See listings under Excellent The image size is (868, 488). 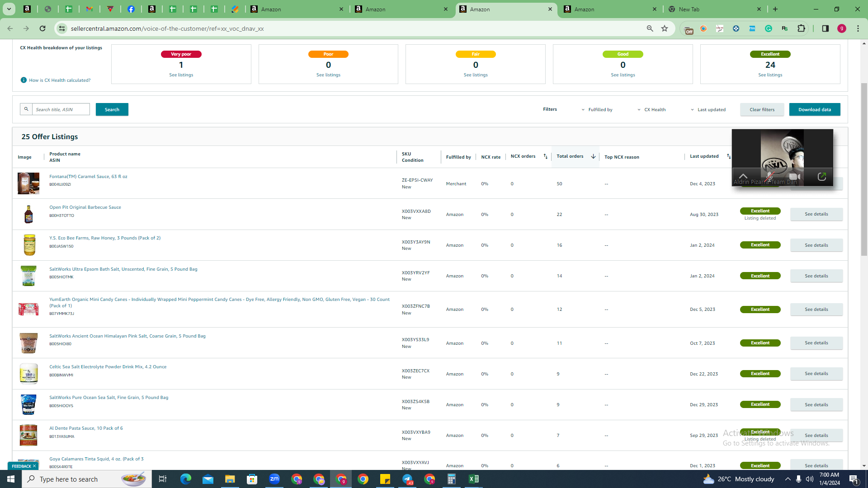tap(770, 75)
